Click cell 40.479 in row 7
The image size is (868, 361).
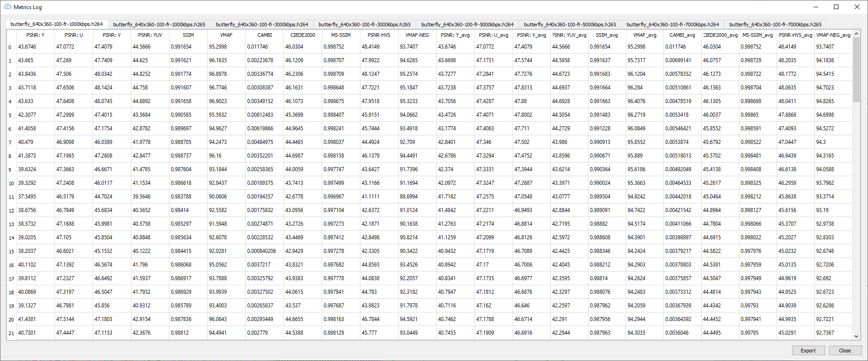[35, 142]
